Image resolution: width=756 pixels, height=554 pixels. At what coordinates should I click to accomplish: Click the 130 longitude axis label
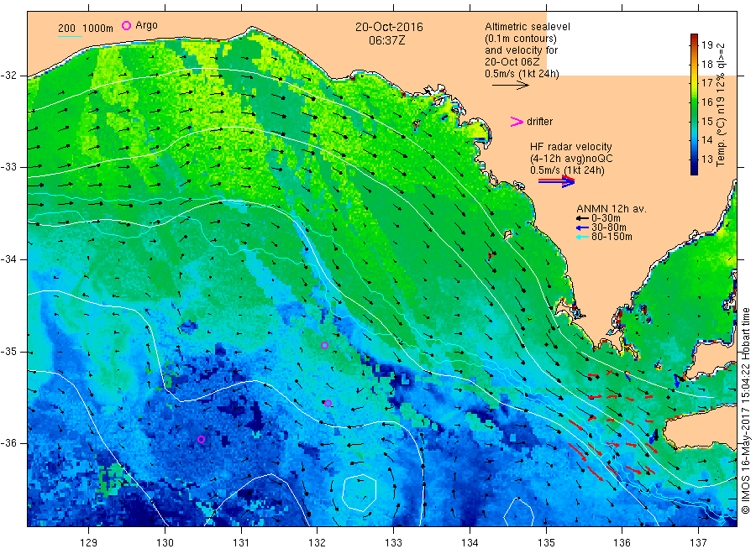coord(165,543)
